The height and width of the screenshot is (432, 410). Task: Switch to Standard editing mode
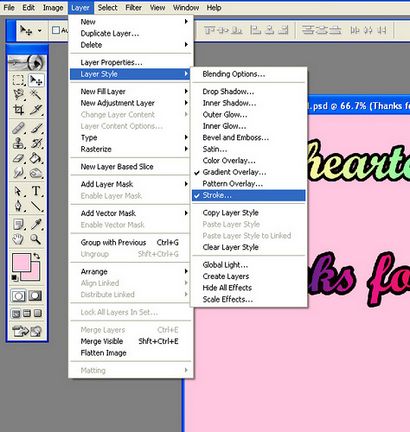click(x=19, y=296)
